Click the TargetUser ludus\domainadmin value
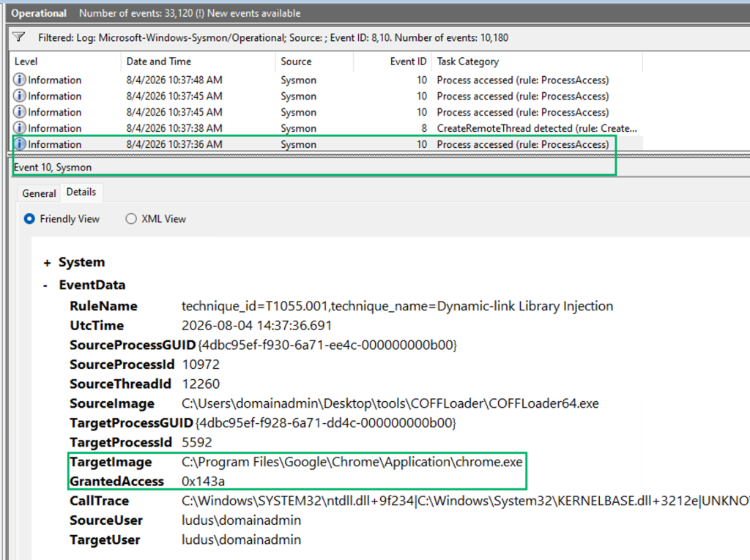The width and height of the screenshot is (750, 560). (x=242, y=540)
